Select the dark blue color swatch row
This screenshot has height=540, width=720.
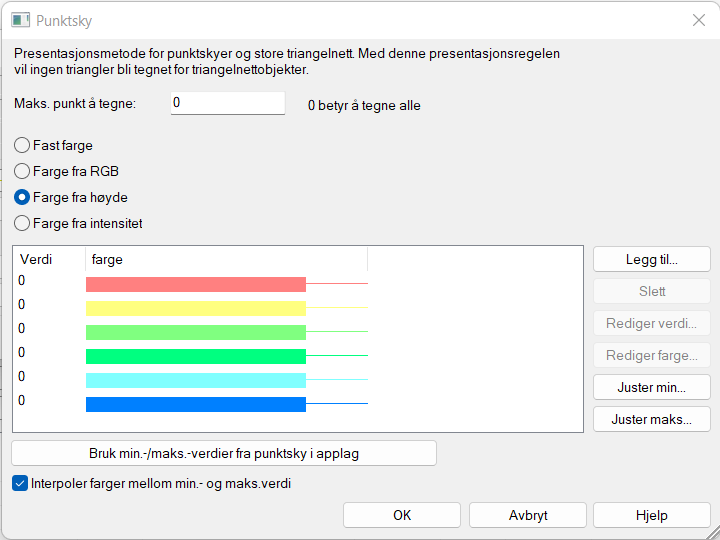click(x=196, y=404)
